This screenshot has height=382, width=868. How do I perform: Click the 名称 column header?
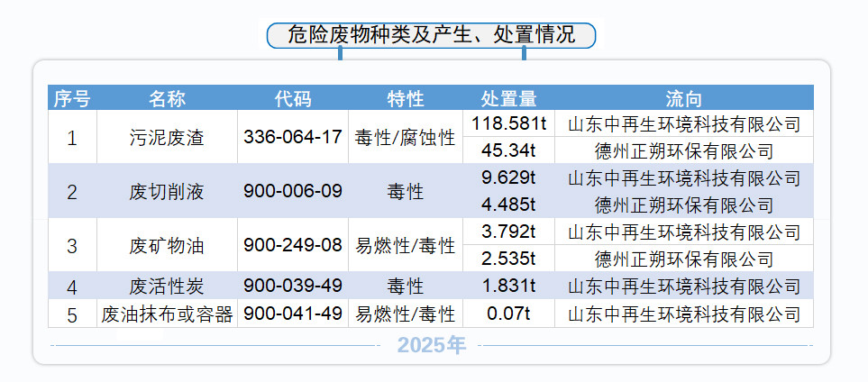(167, 98)
